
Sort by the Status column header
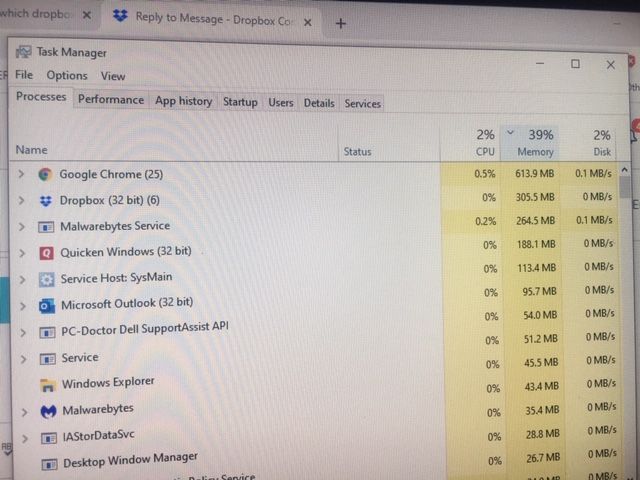[x=358, y=152]
